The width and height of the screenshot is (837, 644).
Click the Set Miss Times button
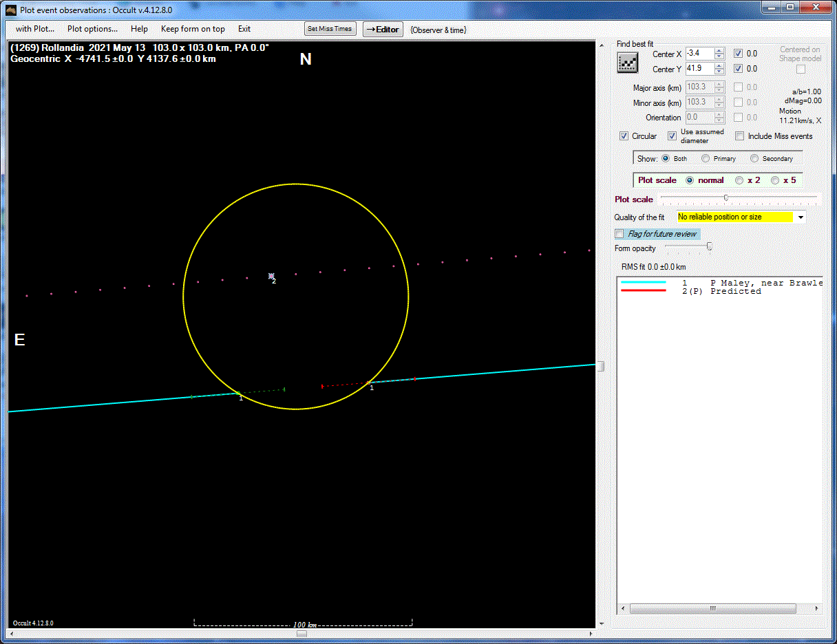tap(330, 29)
